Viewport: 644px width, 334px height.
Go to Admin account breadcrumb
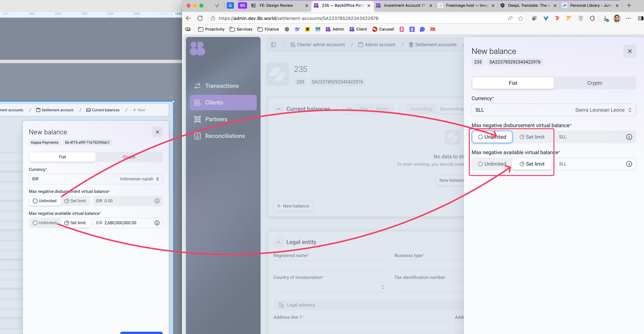pyautogui.click(x=377, y=45)
